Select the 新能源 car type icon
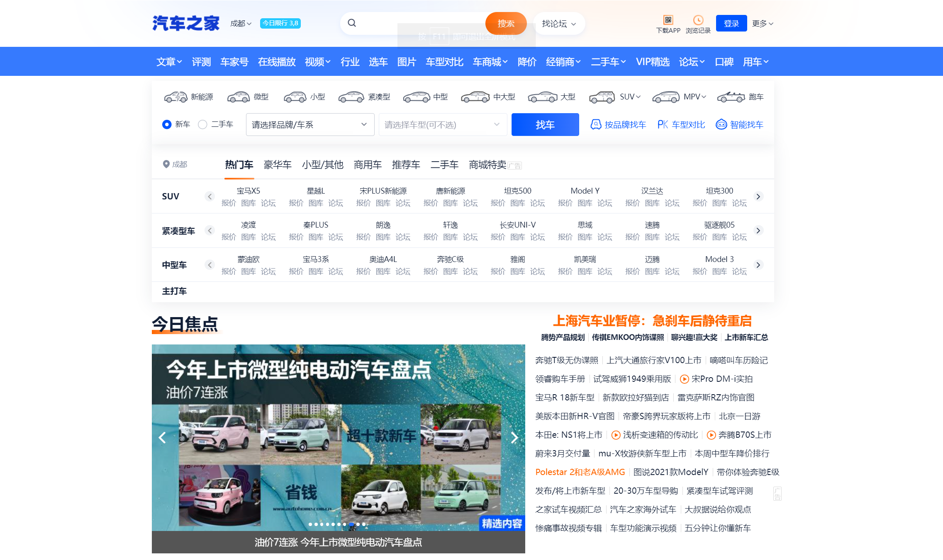The width and height of the screenshot is (943, 560). [x=175, y=97]
